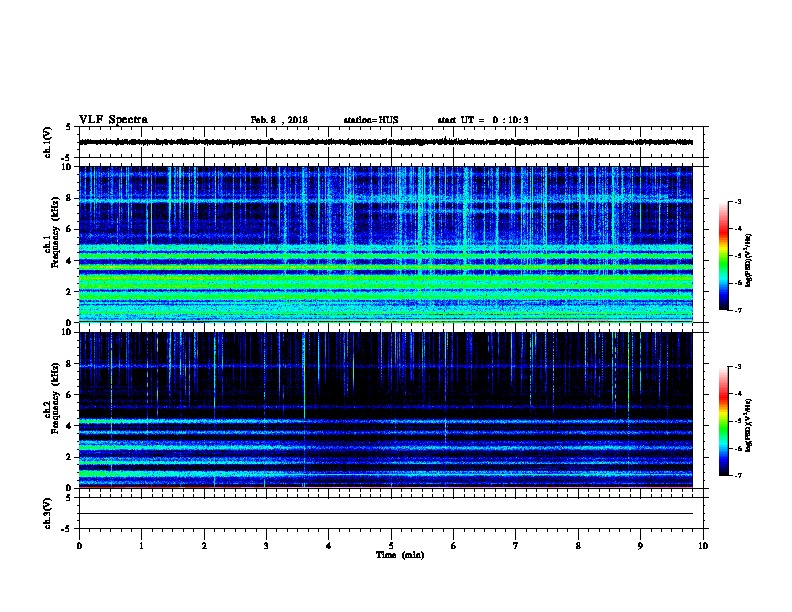
Task: Click time axis tick label "6"
Action: pos(454,546)
